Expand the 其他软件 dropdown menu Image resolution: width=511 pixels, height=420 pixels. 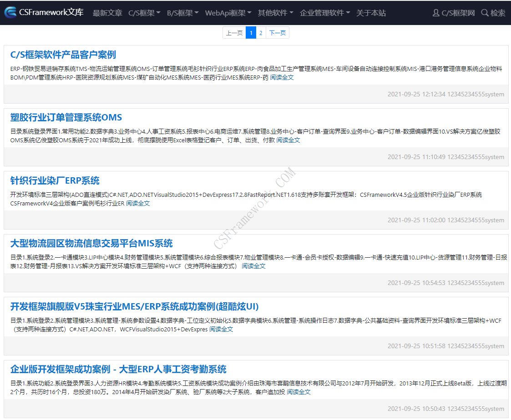(275, 13)
